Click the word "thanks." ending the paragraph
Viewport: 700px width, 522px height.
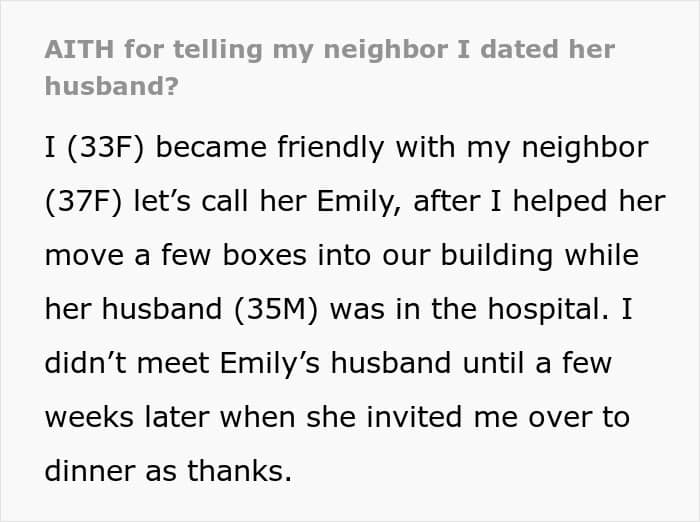click(239, 471)
